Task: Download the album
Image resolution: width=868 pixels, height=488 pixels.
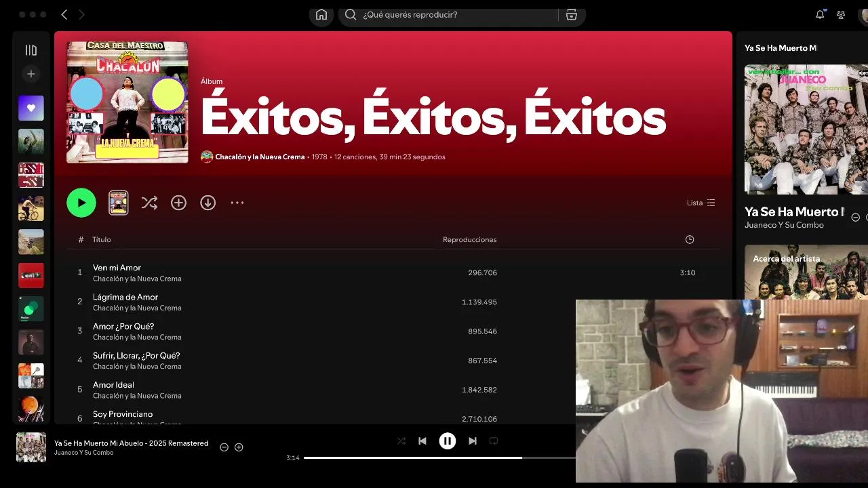Action: pyautogui.click(x=208, y=203)
